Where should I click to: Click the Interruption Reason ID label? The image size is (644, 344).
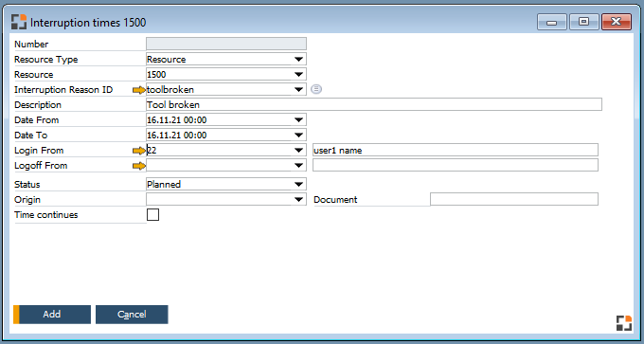(x=63, y=90)
